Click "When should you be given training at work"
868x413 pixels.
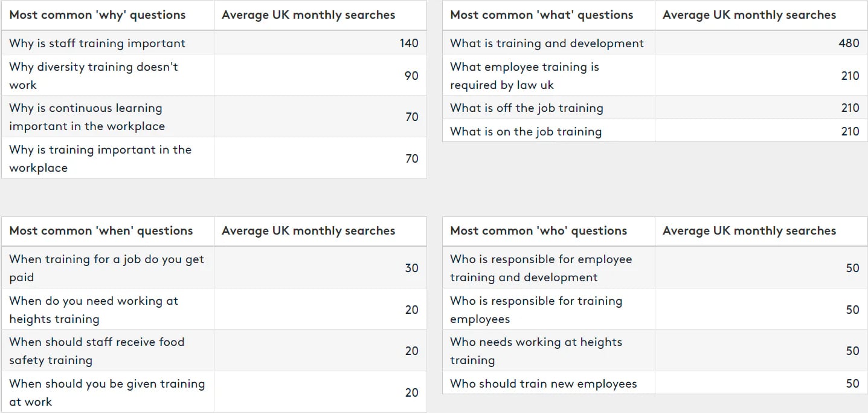pos(107,392)
